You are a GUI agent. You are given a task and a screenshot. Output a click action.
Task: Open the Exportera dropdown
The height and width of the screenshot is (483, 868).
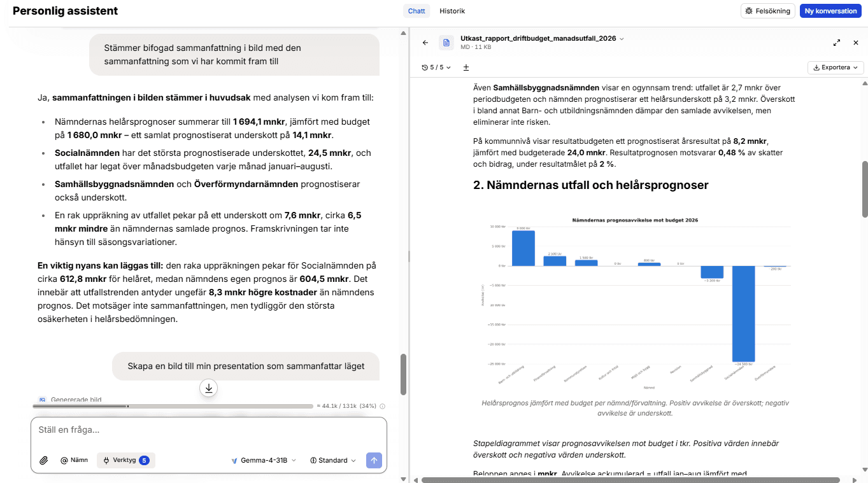836,67
